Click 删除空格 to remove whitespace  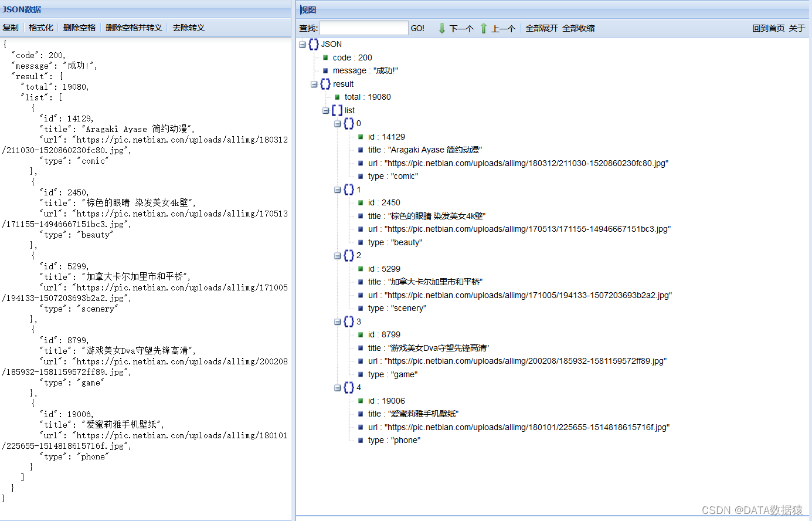(x=79, y=27)
